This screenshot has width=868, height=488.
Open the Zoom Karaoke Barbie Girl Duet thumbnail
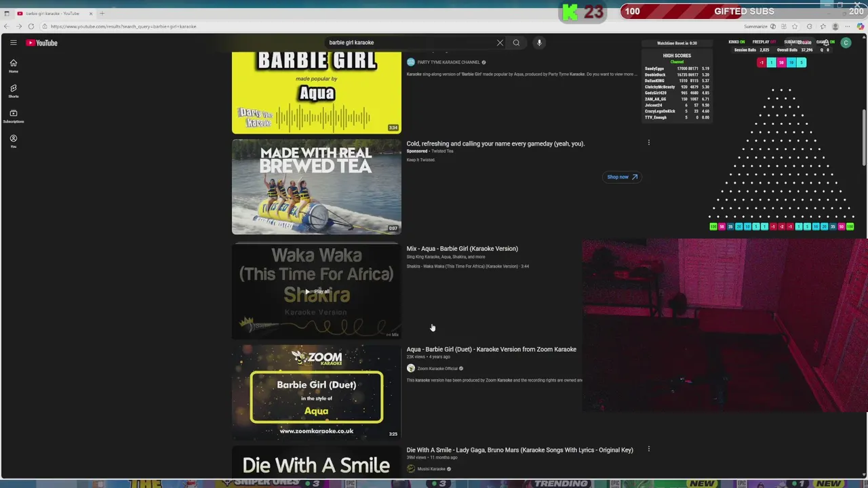tap(317, 392)
